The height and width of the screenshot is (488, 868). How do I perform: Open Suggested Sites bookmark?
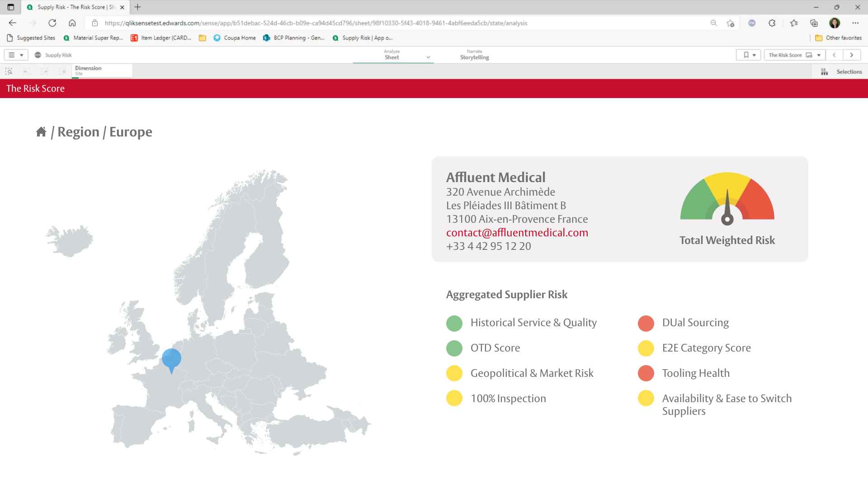[x=31, y=38]
